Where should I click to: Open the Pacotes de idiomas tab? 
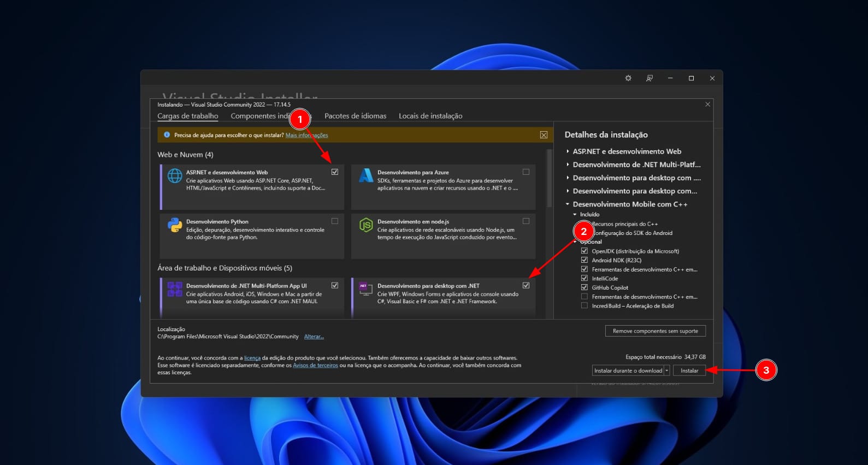pyautogui.click(x=355, y=116)
